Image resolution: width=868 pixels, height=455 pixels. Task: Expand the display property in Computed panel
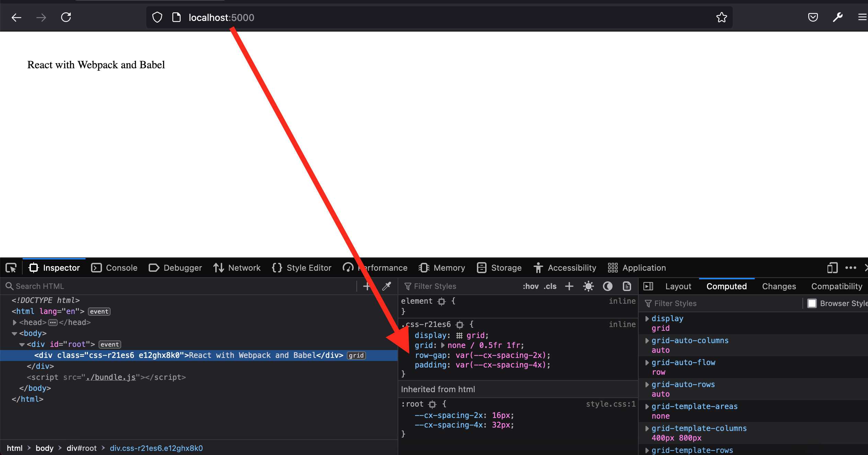(647, 318)
